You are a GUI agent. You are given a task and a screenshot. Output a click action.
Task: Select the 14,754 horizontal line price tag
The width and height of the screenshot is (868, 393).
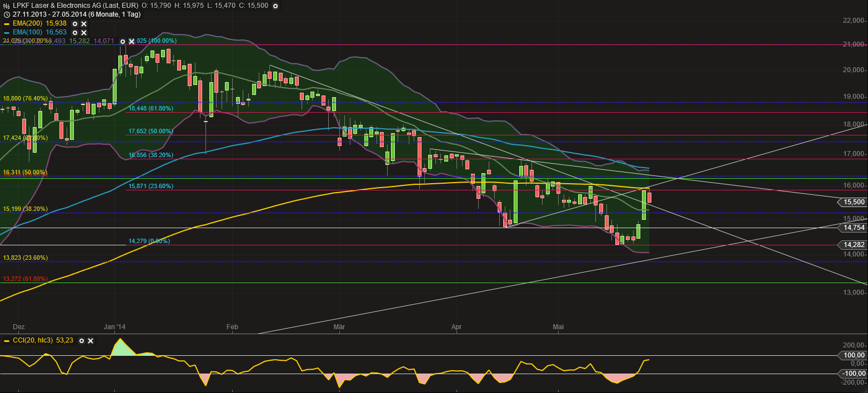coord(854,228)
